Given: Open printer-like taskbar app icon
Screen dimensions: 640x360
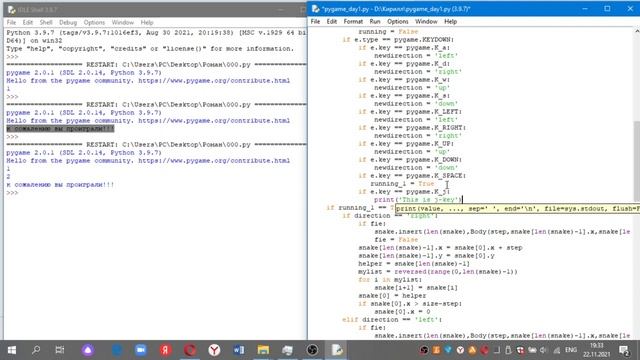Looking at the screenshot, I should (288, 350).
